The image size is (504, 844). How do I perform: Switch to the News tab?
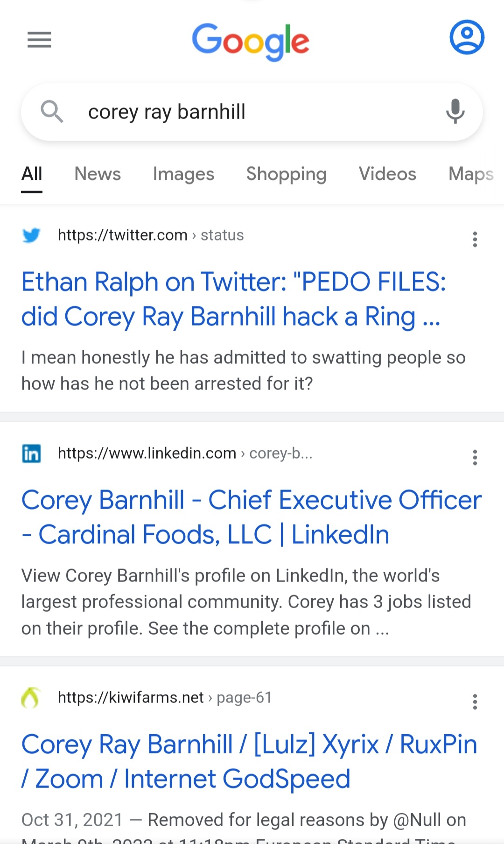(98, 174)
